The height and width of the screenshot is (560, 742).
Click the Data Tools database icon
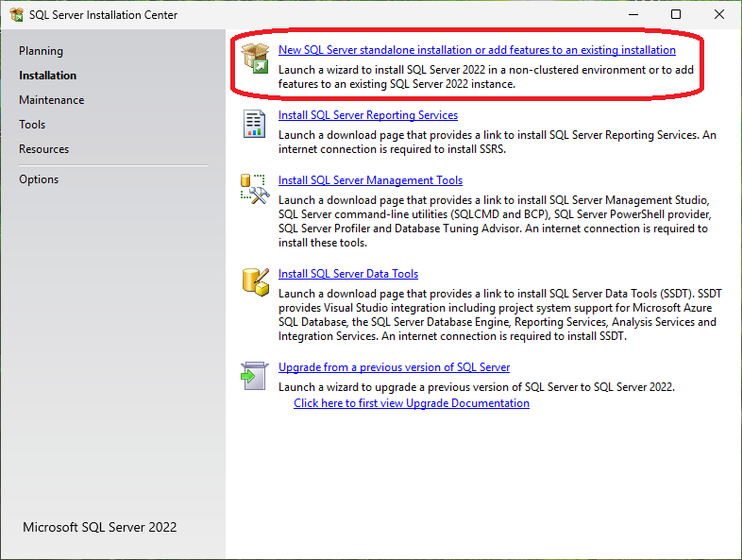[255, 281]
